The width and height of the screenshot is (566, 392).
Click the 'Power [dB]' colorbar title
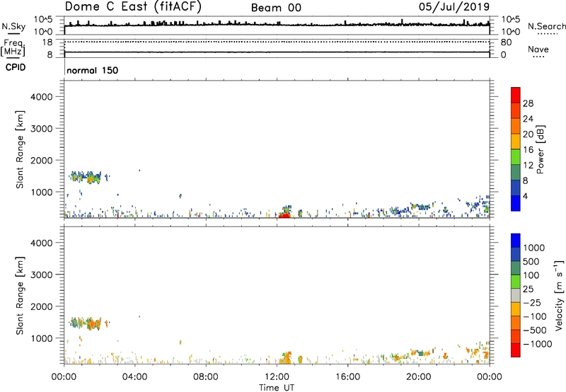[540, 149]
